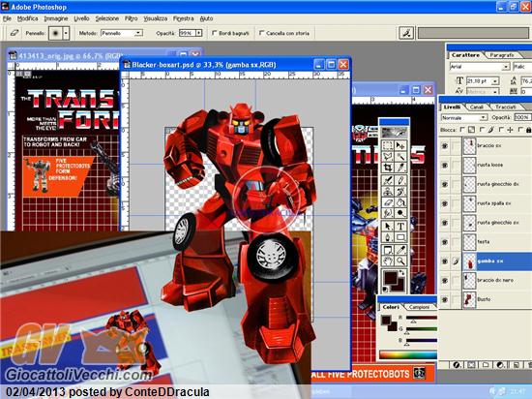Open the brush preset picker arrow
The width and height of the screenshot is (532, 399).
[66, 33]
